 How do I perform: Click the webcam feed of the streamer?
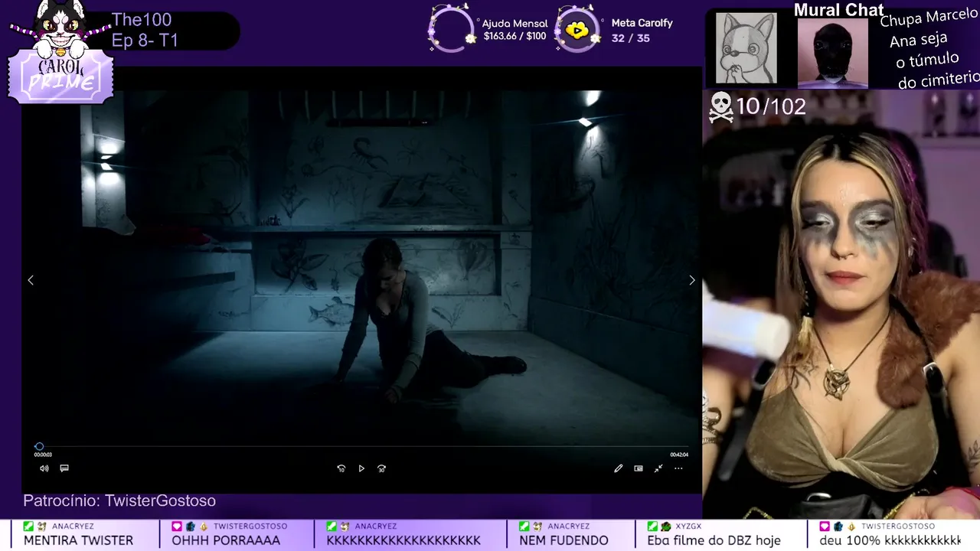point(841,306)
